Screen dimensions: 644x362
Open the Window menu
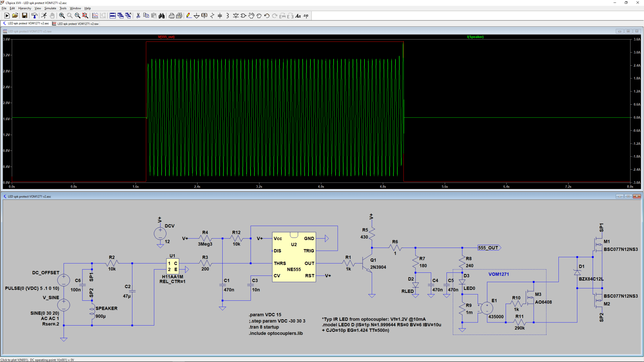point(75,8)
